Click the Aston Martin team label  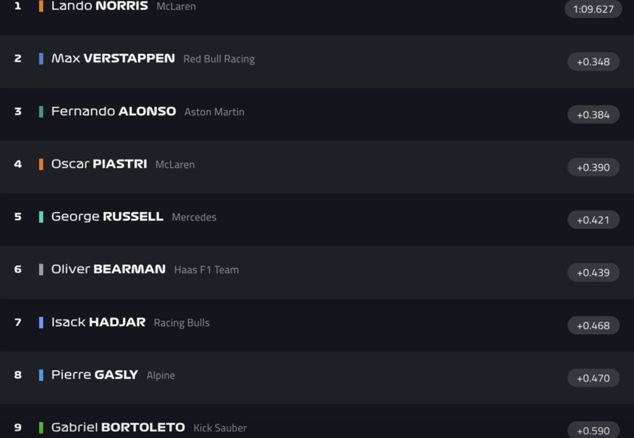(x=214, y=112)
